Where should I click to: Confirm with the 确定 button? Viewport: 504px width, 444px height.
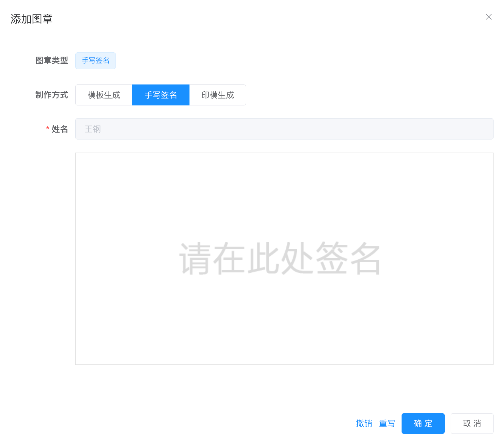(x=423, y=423)
